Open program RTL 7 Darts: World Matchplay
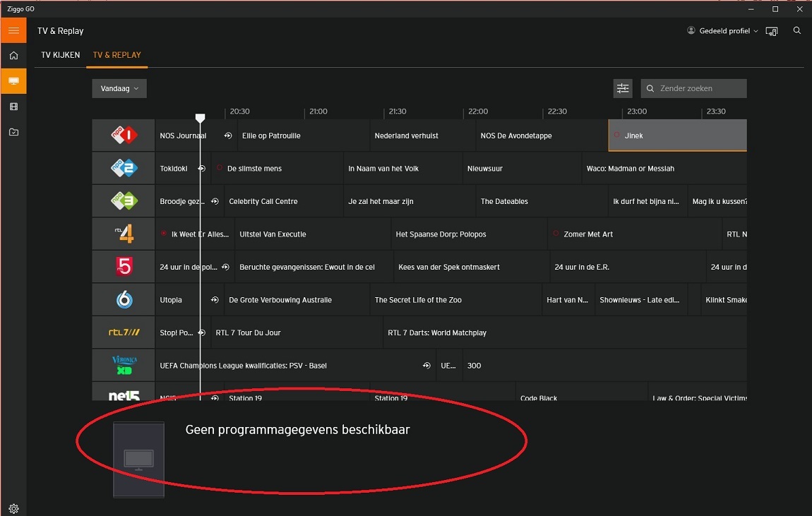 pos(566,332)
